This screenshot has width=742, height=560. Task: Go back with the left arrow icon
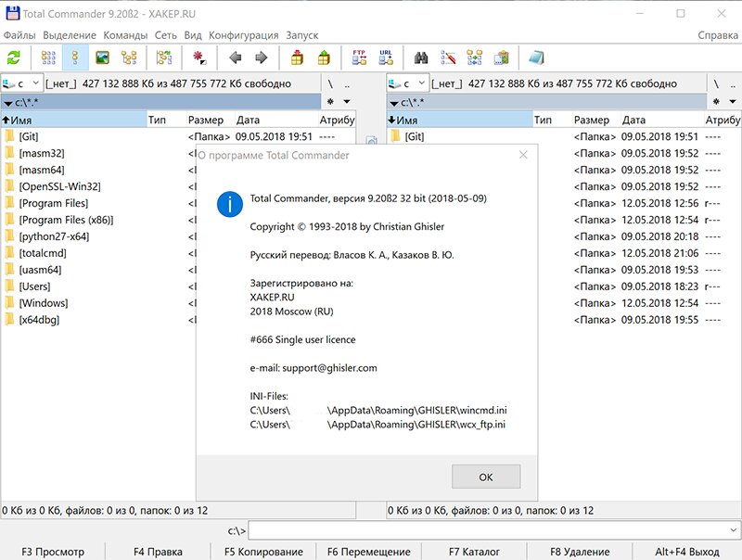pyautogui.click(x=236, y=57)
